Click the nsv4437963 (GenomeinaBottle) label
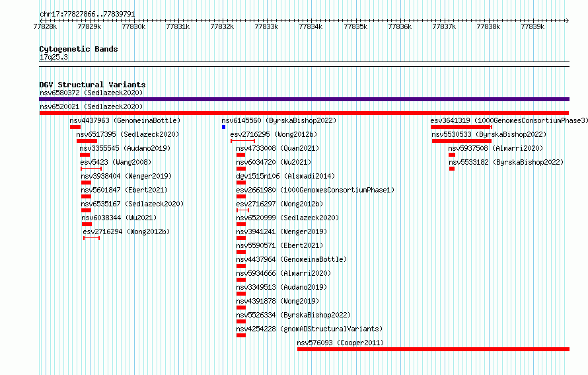This screenshot has width=588, height=375. [x=125, y=120]
